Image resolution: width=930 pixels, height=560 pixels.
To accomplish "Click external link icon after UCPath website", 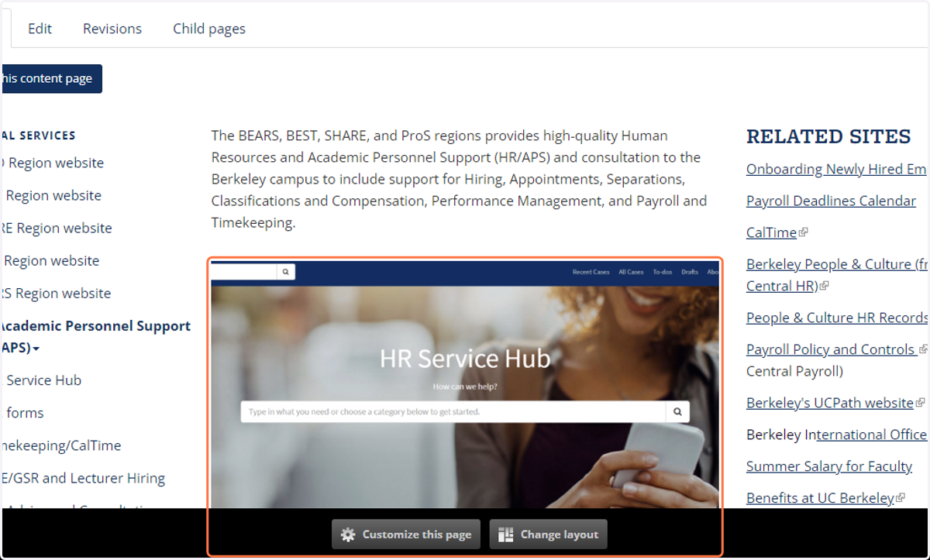I will [921, 403].
